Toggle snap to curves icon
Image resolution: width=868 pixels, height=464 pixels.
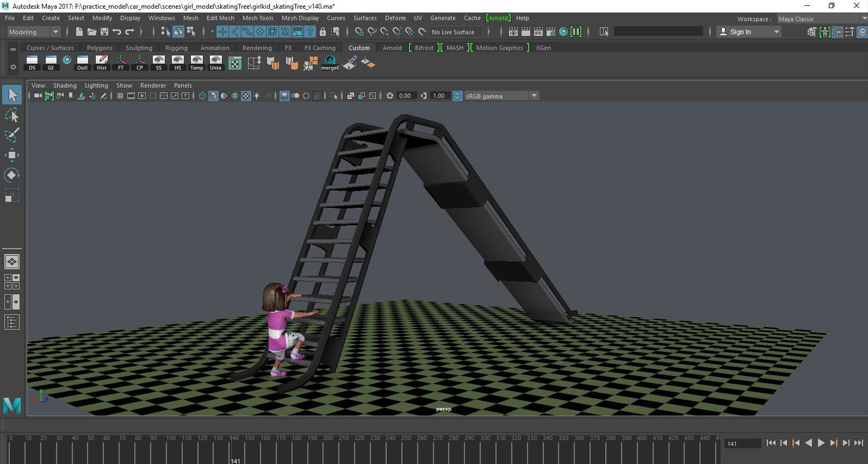click(373, 32)
